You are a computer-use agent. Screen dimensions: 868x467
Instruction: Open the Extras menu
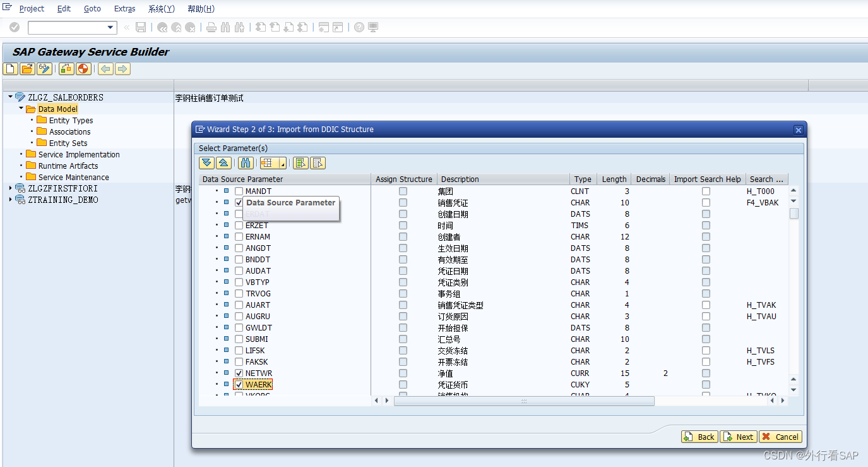pyautogui.click(x=124, y=9)
